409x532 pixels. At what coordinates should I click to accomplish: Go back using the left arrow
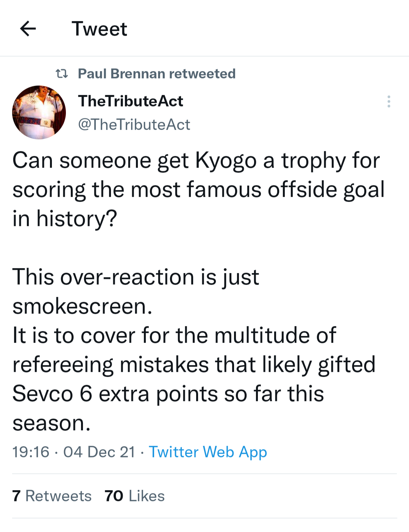coord(28,28)
